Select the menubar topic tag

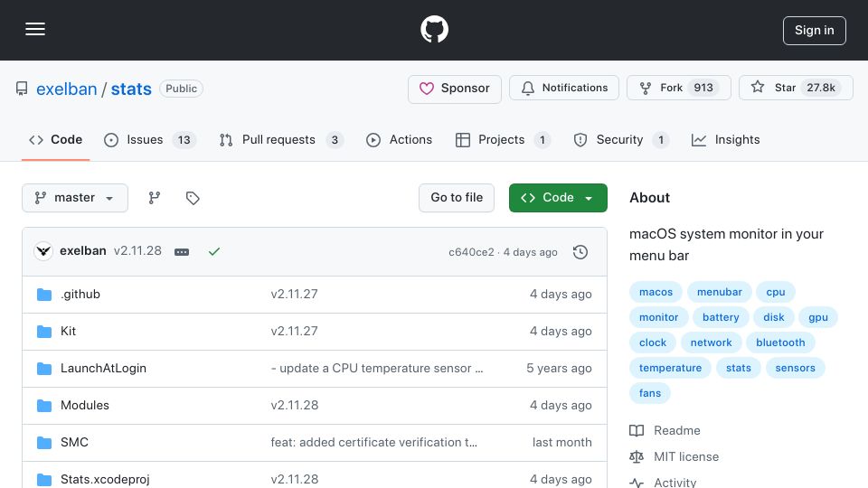[719, 292]
